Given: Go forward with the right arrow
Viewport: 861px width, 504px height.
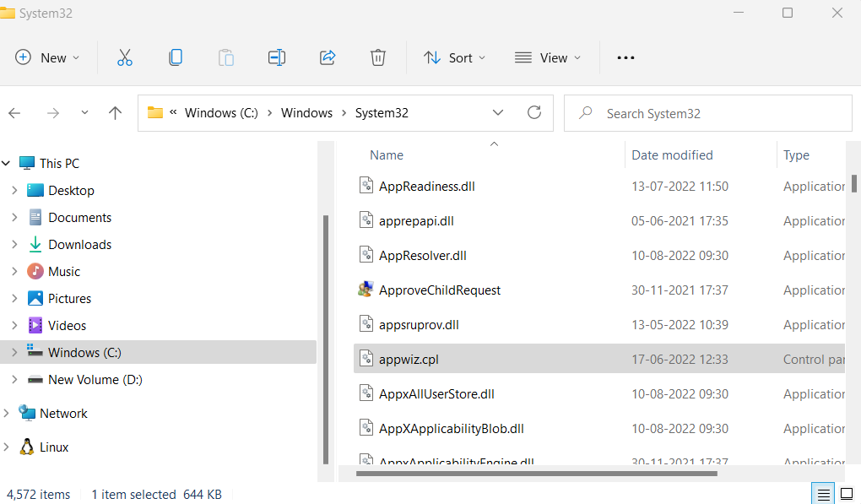Looking at the screenshot, I should [x=52, y=113].
